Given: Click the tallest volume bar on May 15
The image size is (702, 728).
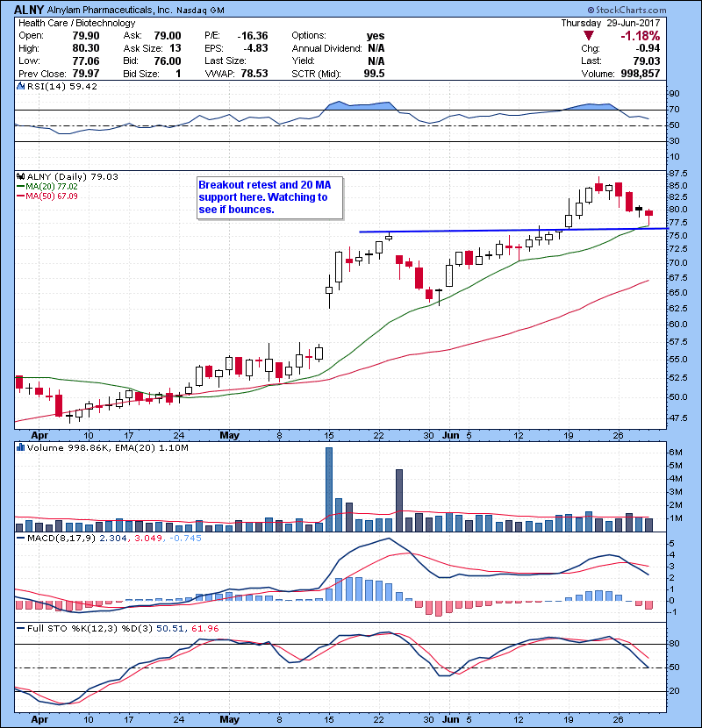Looking at the screenshot, I should point(329,489).
